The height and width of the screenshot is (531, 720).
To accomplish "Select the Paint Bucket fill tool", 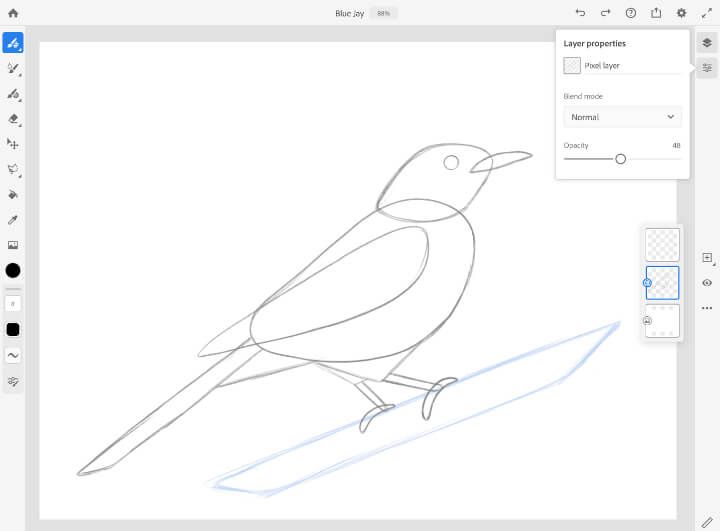I will (13, 194).
